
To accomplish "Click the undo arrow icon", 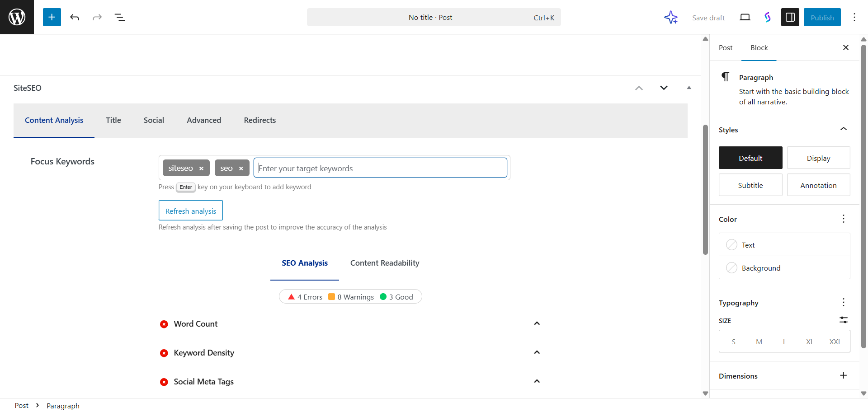I will [75, 17].
